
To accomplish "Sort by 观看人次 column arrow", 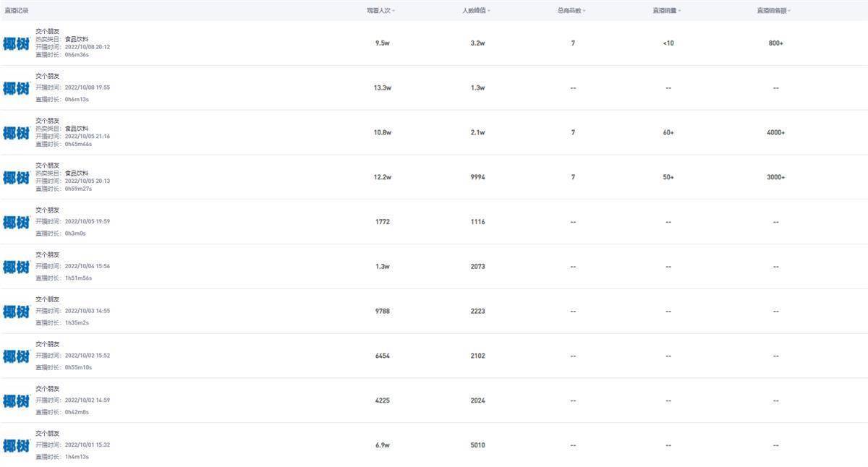I will click(x=393, y=11).
